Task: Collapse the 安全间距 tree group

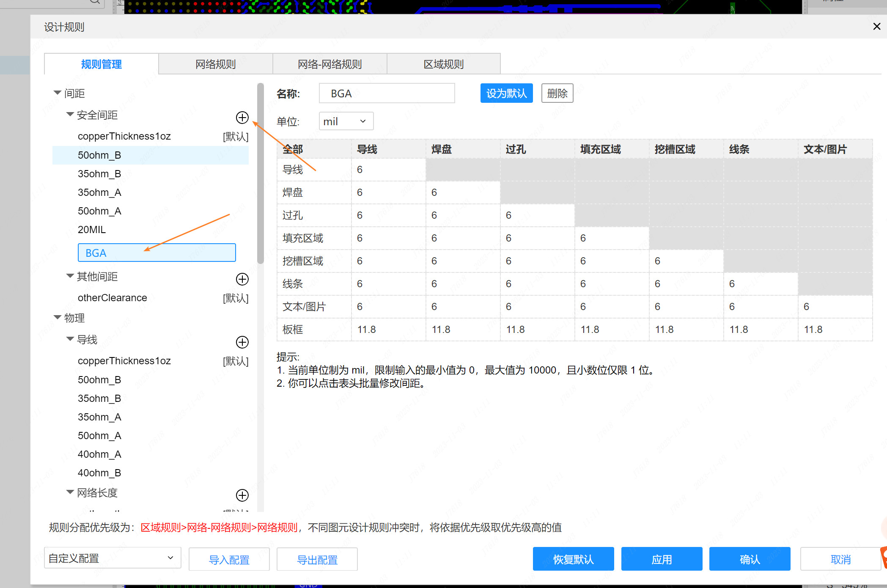Action: click(70, 114)
